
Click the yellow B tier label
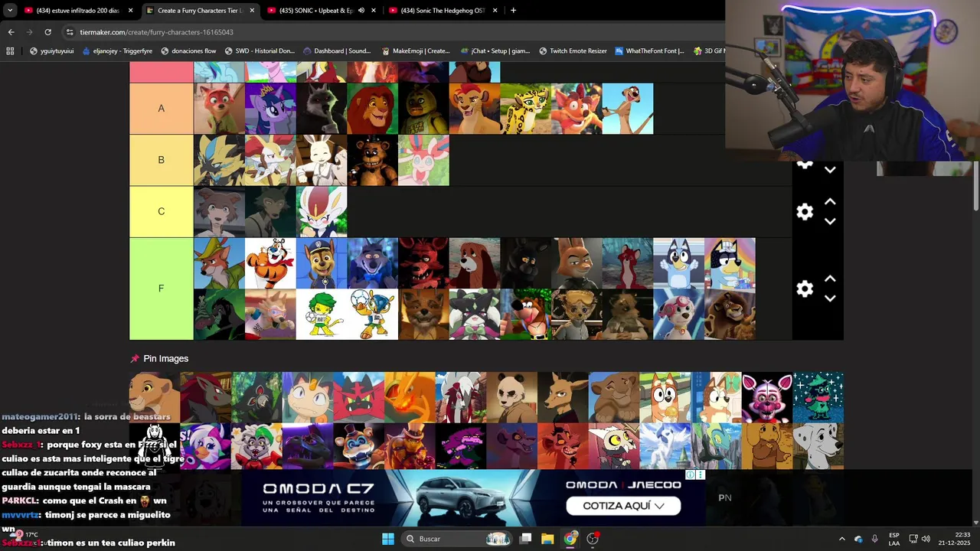click(x=161, y=160)
